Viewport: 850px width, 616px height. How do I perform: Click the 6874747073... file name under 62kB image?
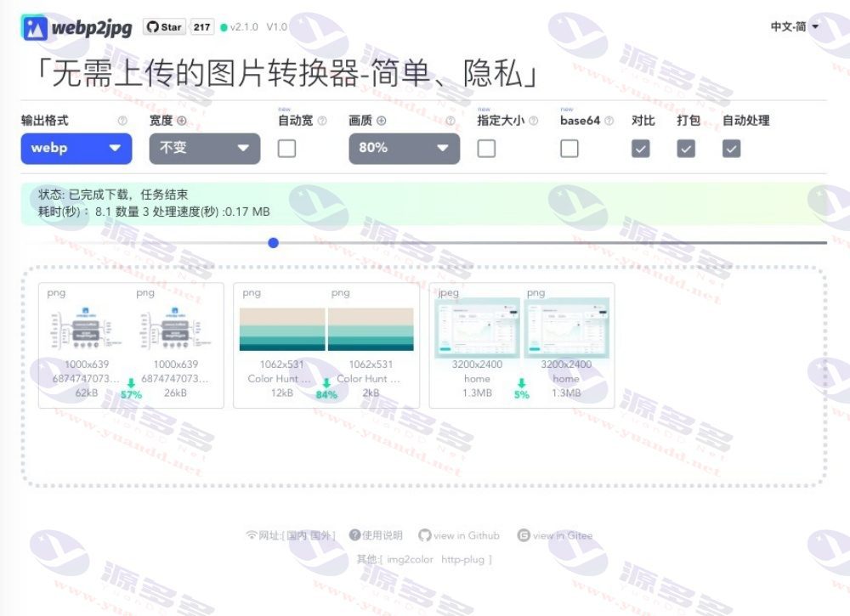[x=86, y=378]
